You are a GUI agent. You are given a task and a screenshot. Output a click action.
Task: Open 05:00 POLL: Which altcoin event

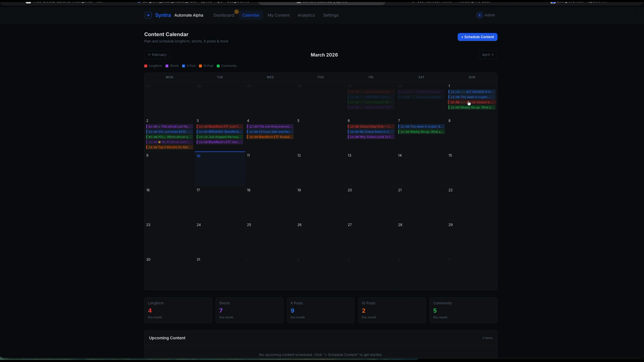pos(169,137)
